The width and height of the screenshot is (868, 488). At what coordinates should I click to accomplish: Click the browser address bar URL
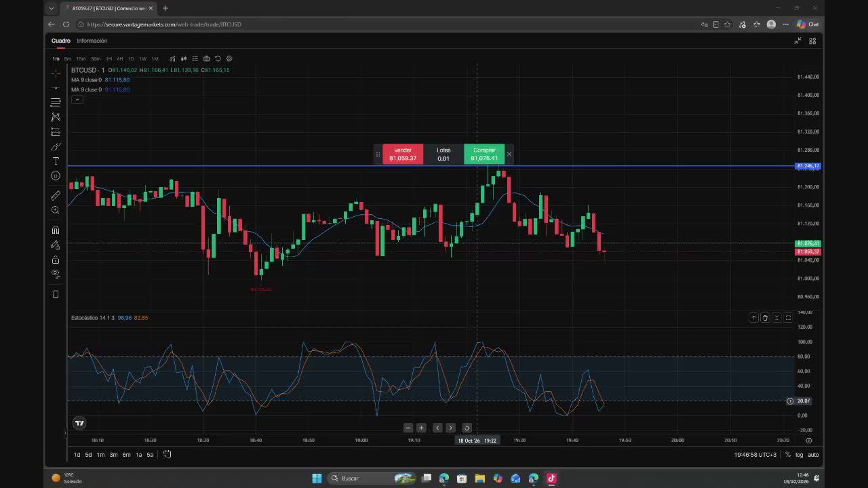(164, 24)
